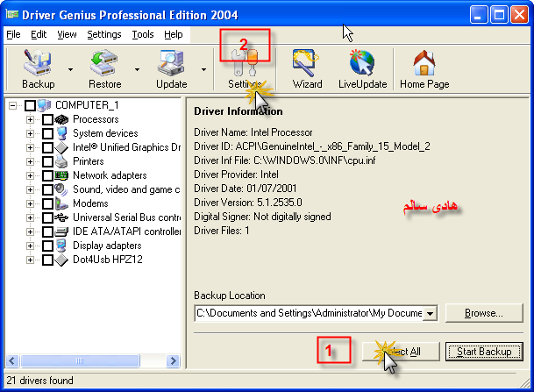Open the File menu

click(13, 34)
